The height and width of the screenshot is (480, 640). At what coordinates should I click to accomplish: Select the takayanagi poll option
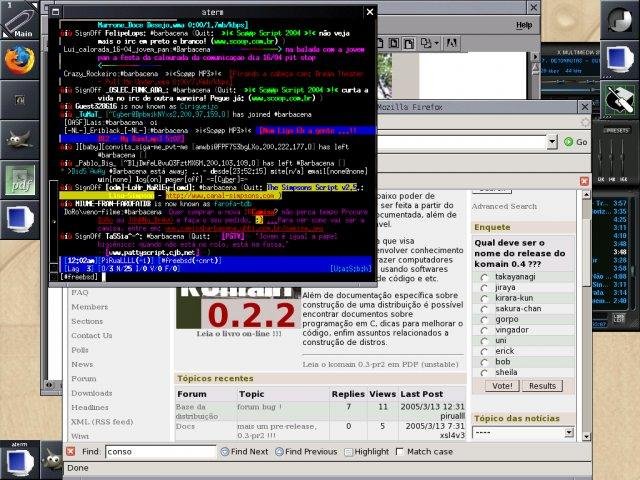484,277
